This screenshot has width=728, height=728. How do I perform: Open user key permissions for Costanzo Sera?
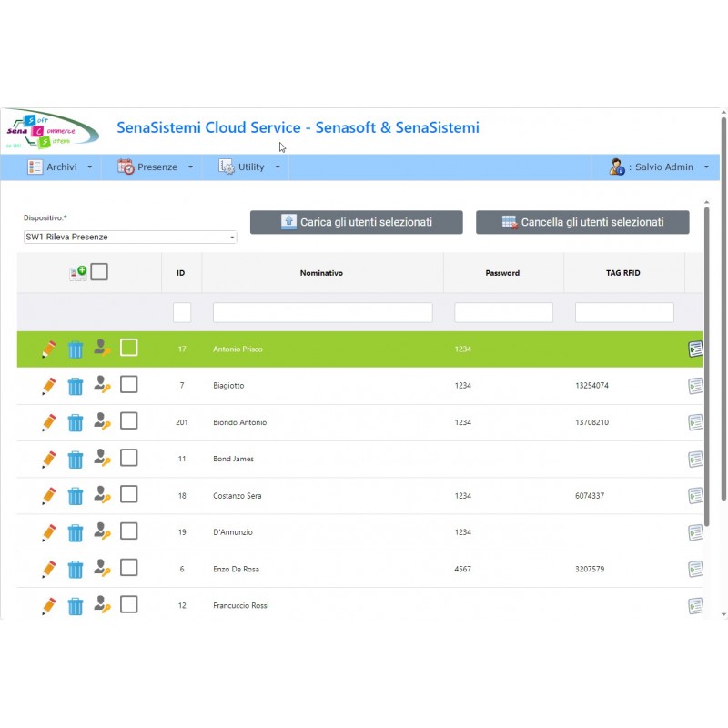(x=102, y=494)
